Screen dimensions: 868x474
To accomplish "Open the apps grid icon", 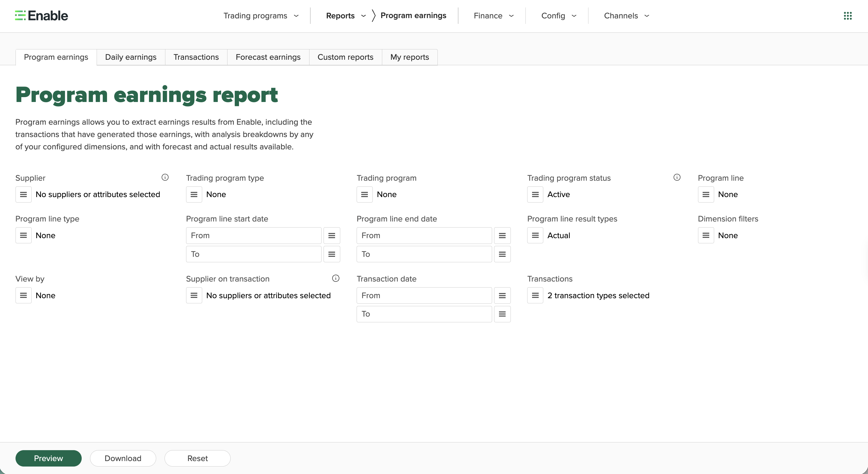I will click(x=848, y=16).
